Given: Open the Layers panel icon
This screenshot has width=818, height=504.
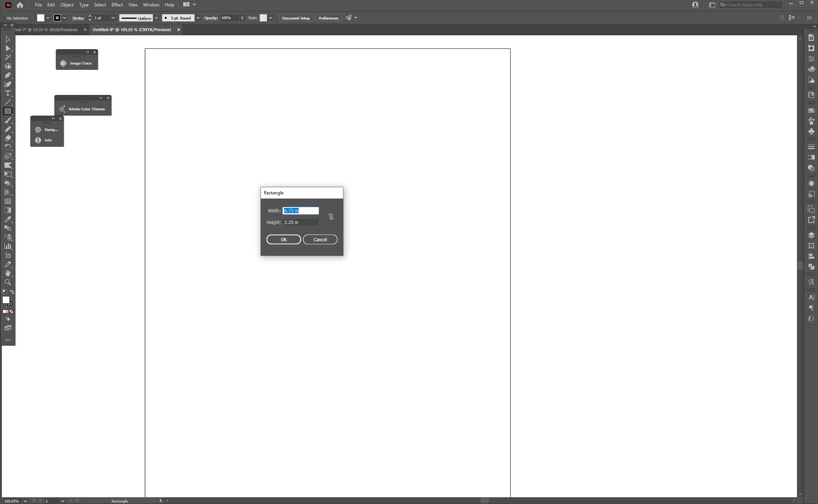Looking at the screenshot, I should (x=811, y=235).
